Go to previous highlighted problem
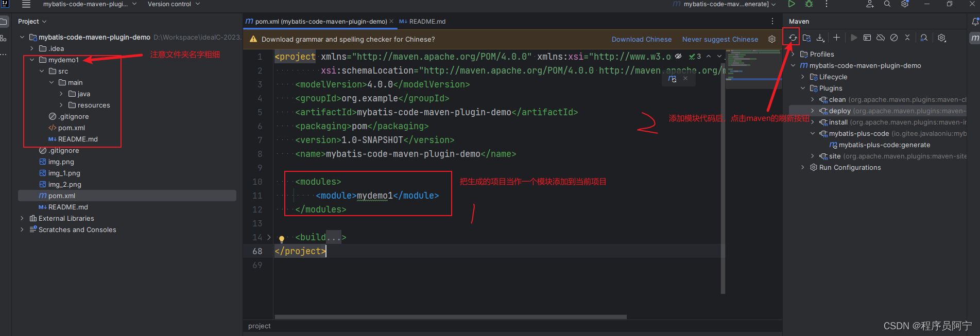Image resolution: width=980 pixels, height=336 pixels. point(709,56)
